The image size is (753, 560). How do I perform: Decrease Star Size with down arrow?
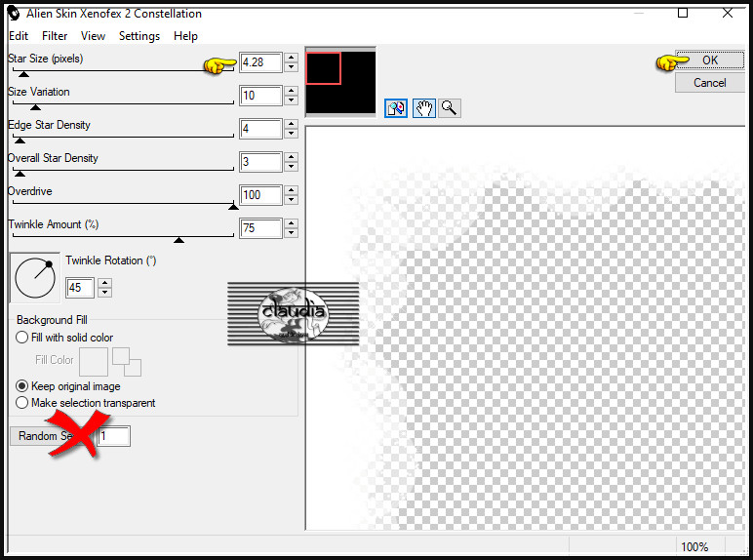point(291,67)
